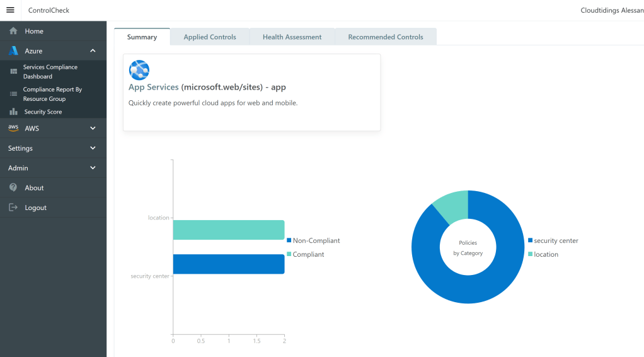Open the Health Assessment tab
The image size is (644, 357).
pyautogui.click(x=292, y=37)
